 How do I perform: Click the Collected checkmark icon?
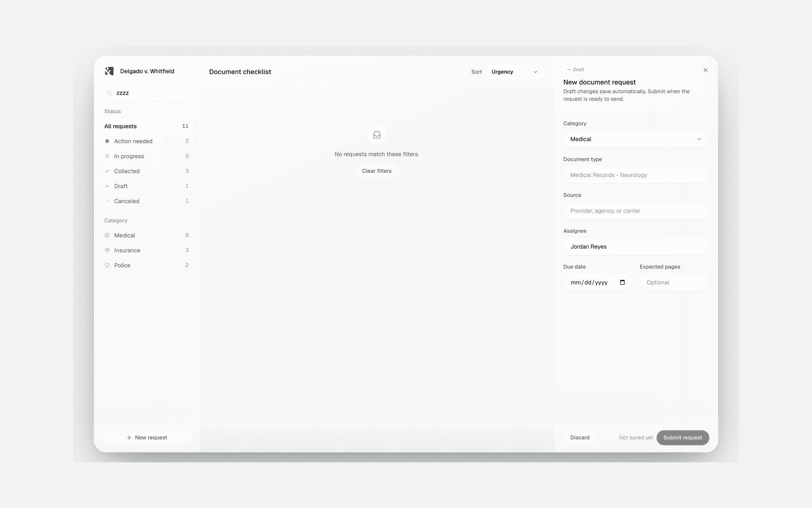point(107,171)
